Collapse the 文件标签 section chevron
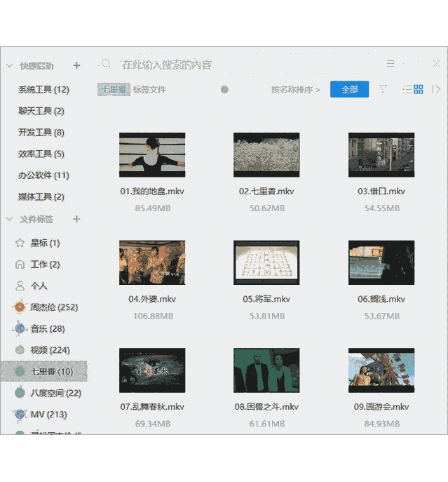 click(x=9, y=219)
